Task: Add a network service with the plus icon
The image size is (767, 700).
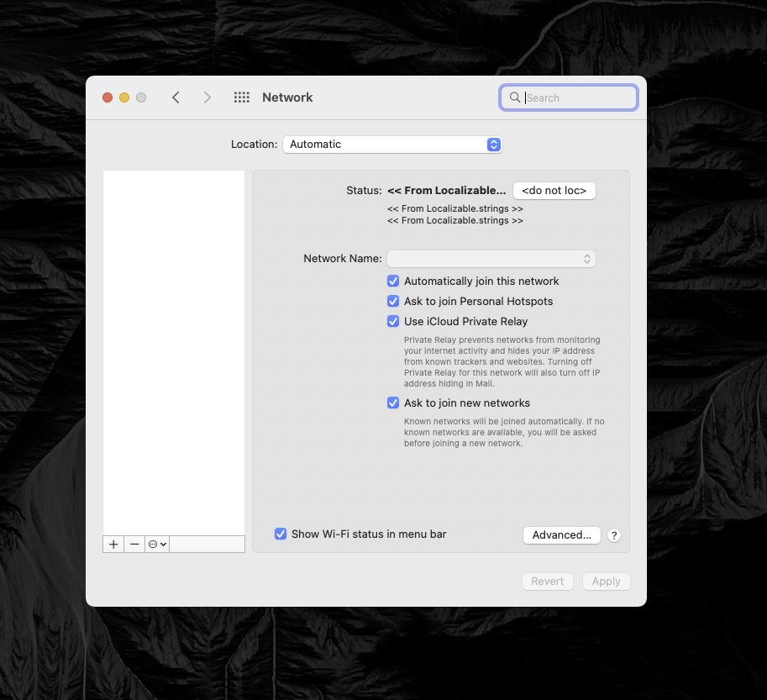Action: [x=113, y=544]
